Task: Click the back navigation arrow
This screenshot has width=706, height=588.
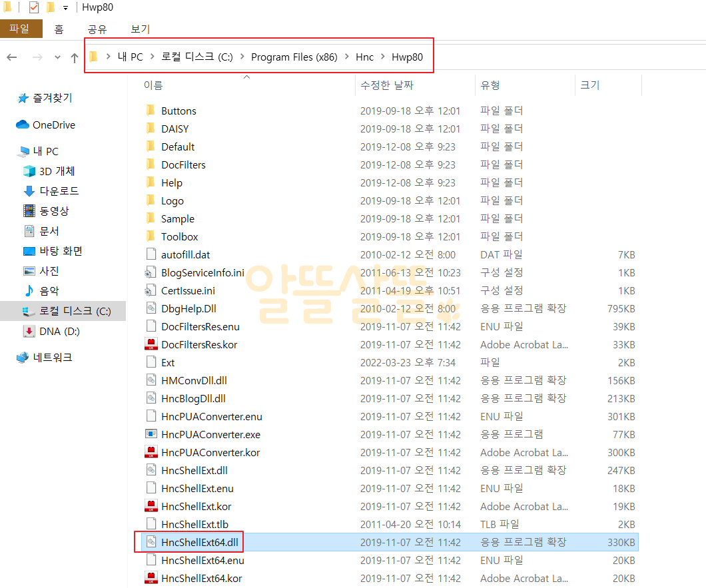Action: pyautogui.click(x=12, y=57)
